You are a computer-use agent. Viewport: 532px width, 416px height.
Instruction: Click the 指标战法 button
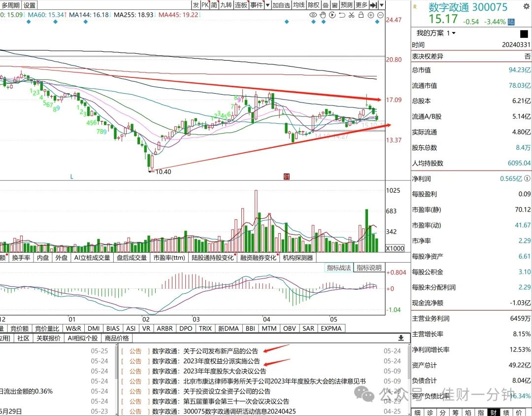(338, 268)
